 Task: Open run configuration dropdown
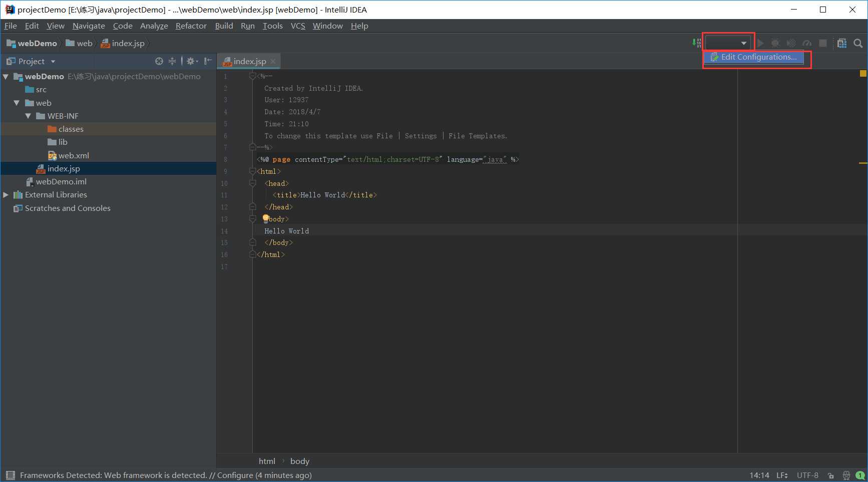[728, 43]
